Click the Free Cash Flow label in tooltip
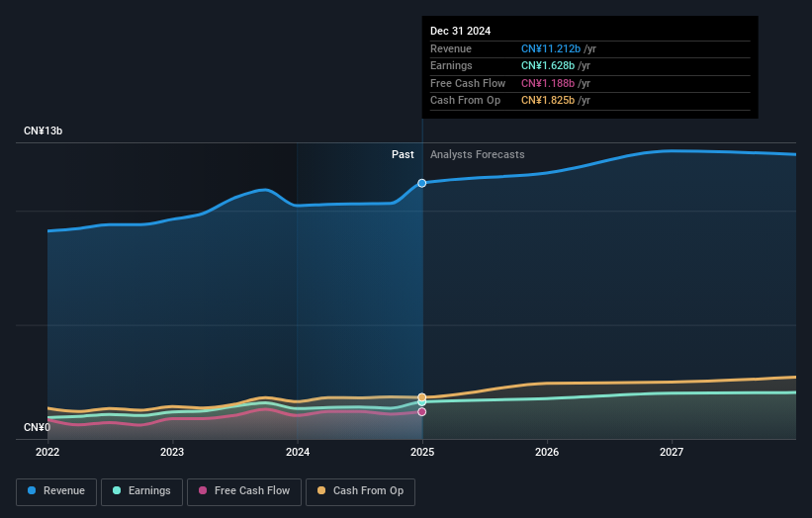The height and width of the screenshot is (518, 812). coord(468,83)
